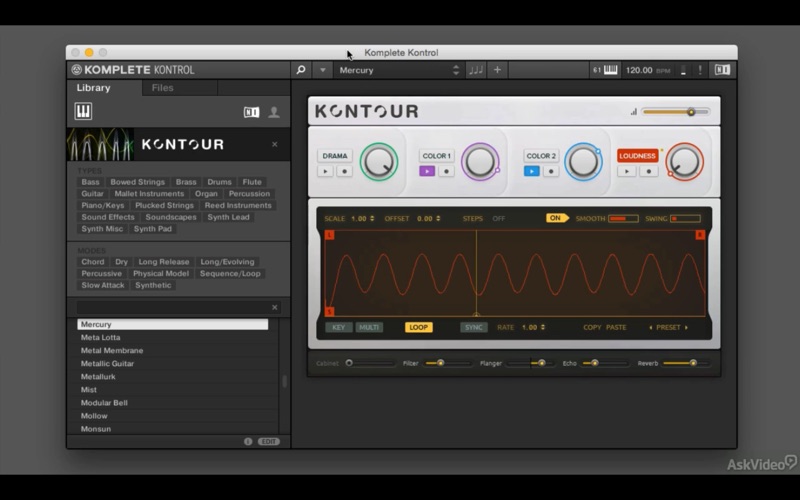Screen dimensions: 800x500
Task: Select the Kontour product thumbnail
Action: coord(101,144)
